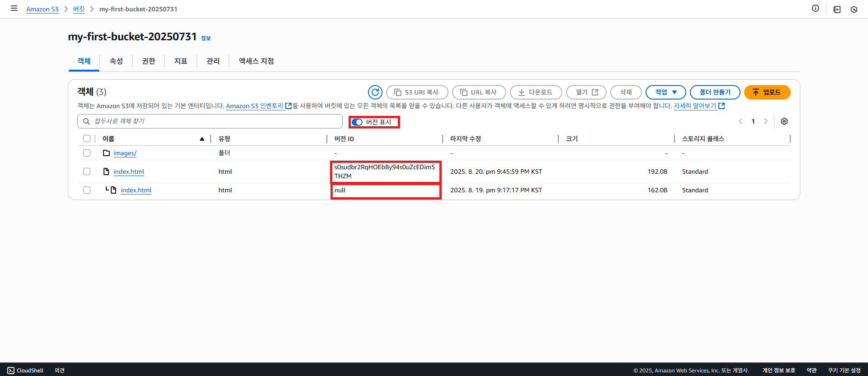Switch to the 액세스 지점 tab
The image size is (868, 376).
(x=256, y=61)
